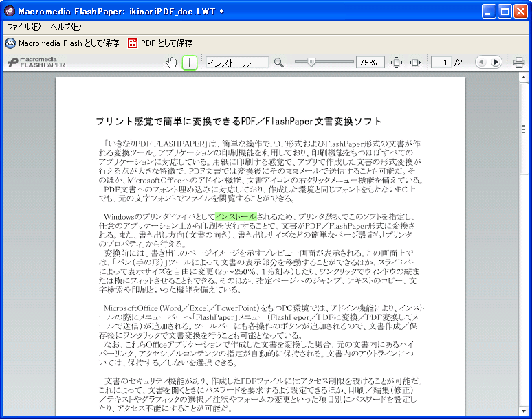The image size is (532, 419).
Task: Click the zoom slider handle
Action: (311, 62)
